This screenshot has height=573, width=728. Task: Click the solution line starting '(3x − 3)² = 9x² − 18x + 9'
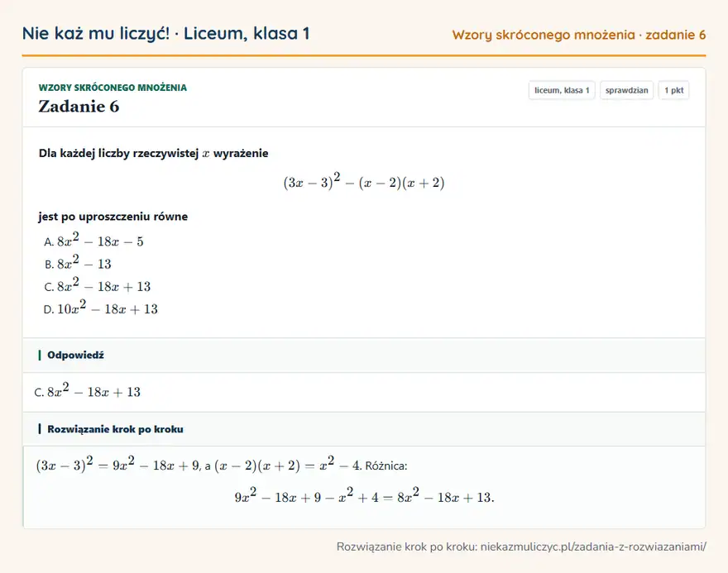pos(222,465)
